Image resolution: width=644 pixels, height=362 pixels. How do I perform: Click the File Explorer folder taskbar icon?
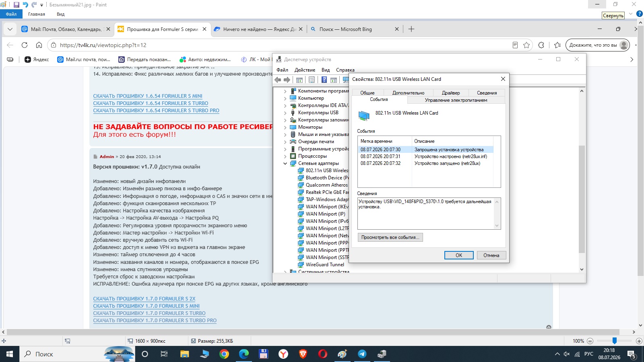(185, 354)
